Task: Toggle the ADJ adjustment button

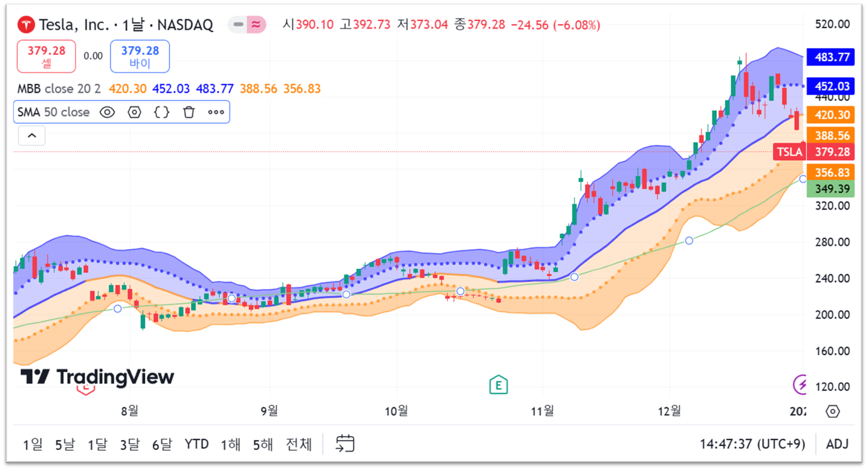Action: click(x=837, y=444)
